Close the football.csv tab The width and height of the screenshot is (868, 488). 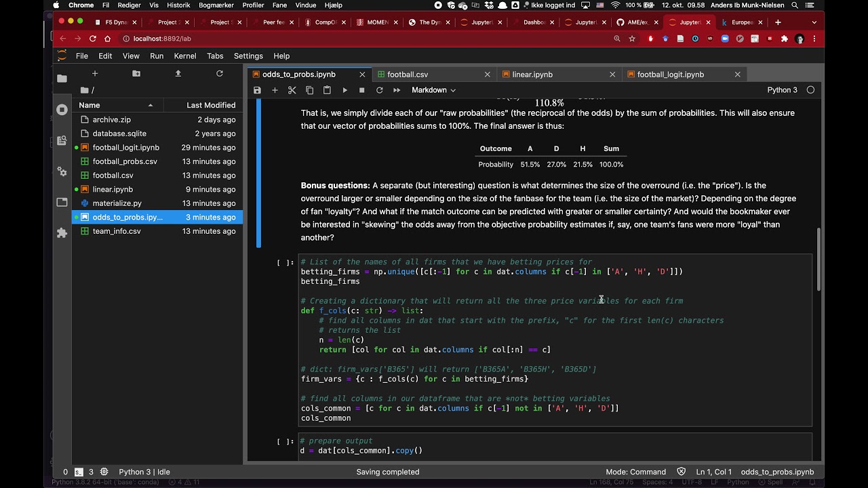[488, 75]
